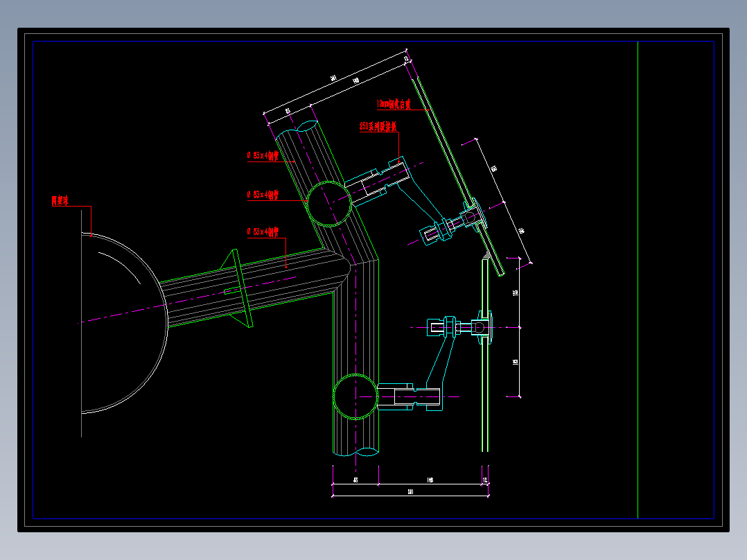Pick the overall dimension text below the pipe

coord(410,492)
